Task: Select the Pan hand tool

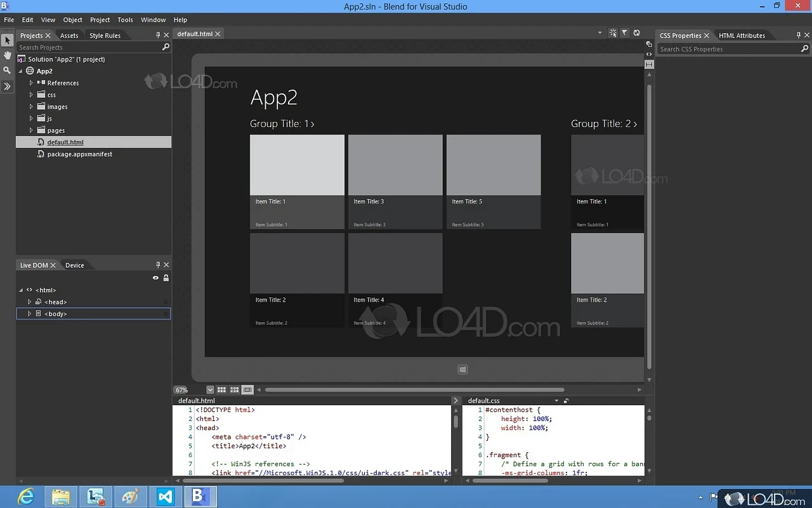Action: [7, 56]
